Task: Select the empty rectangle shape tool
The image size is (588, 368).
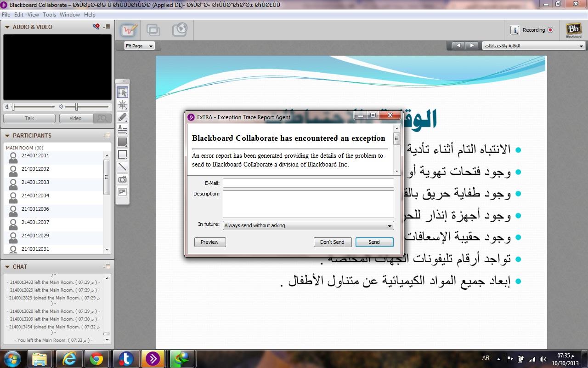Action: 122,155
